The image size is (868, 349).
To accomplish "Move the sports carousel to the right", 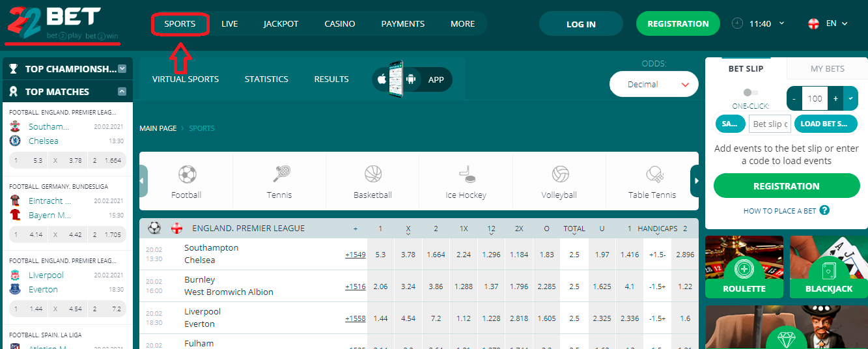I will click(x=695, y=181).
